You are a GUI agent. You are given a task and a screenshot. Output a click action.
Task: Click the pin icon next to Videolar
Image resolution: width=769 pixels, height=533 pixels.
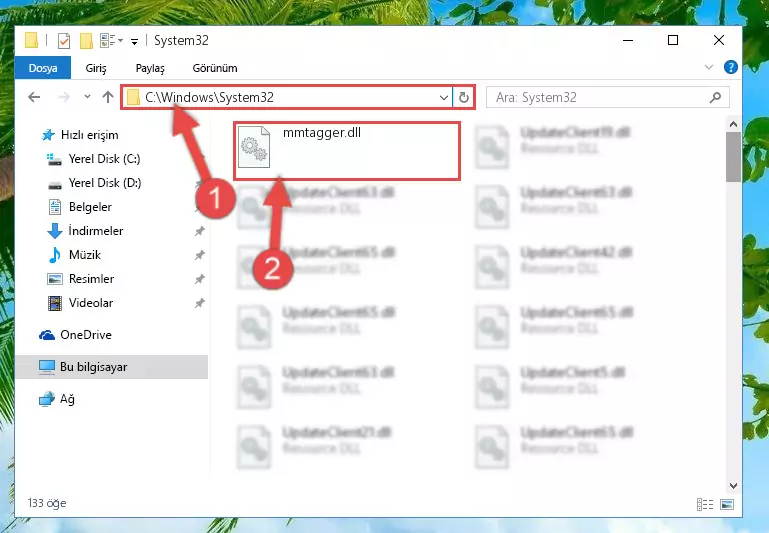tap(200, 303)
